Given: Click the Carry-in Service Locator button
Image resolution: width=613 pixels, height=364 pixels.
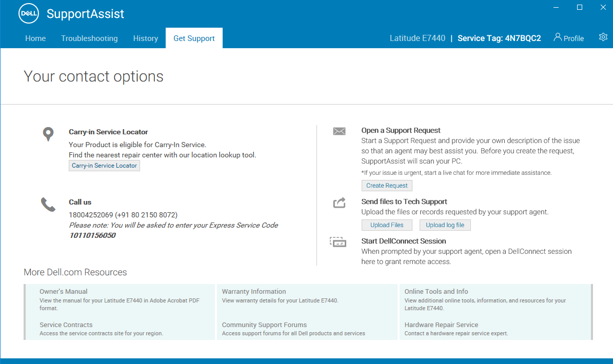Looking at the screenshot, I should pos(104,165).
